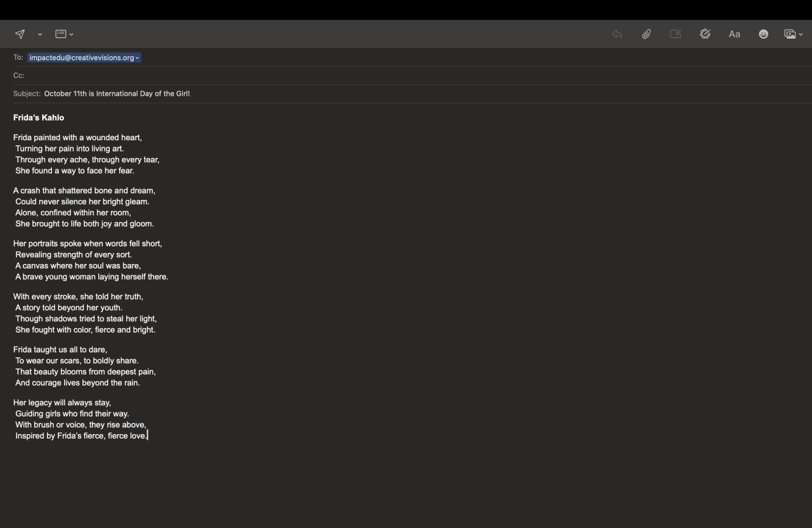The image size is (812, 528).
Task: Click the reply arrow icon
Action: (617, 34)
